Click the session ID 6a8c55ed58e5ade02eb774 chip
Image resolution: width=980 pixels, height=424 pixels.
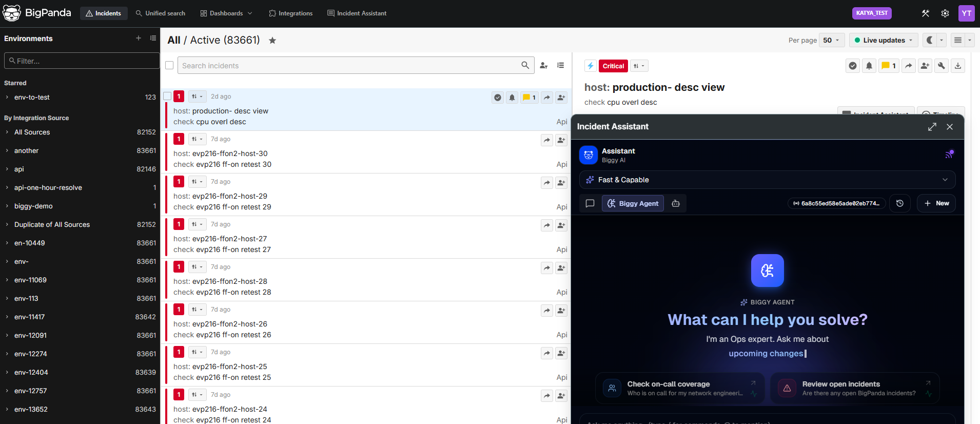click(837, 203)
